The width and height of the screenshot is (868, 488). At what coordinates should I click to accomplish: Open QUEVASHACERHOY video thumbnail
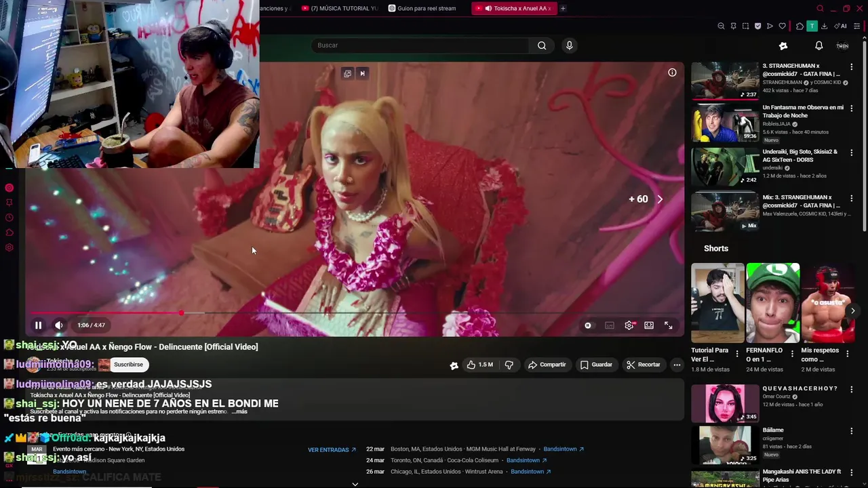pos(725,403)
